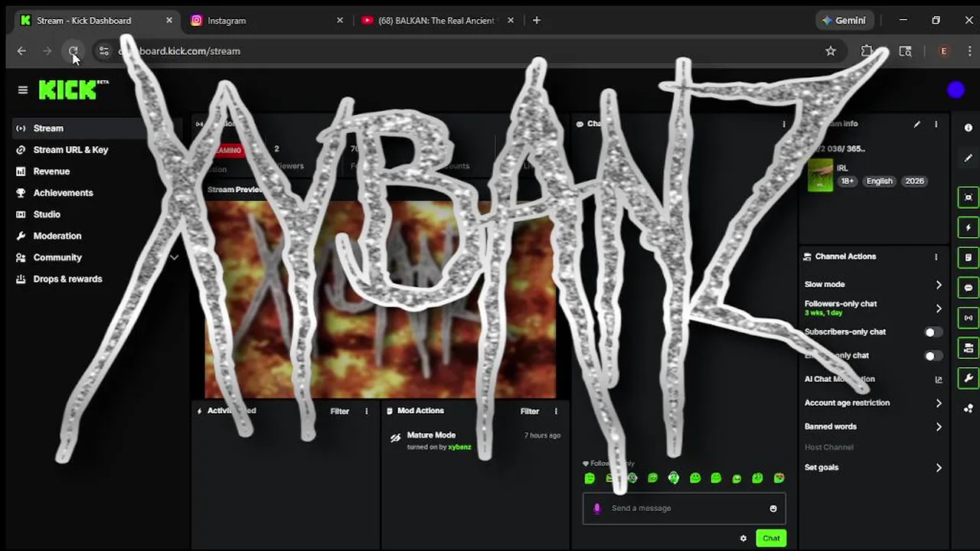980x551 pixels.
Task: Click the green-outlined chat bubble icon
Action: point(969,288)
